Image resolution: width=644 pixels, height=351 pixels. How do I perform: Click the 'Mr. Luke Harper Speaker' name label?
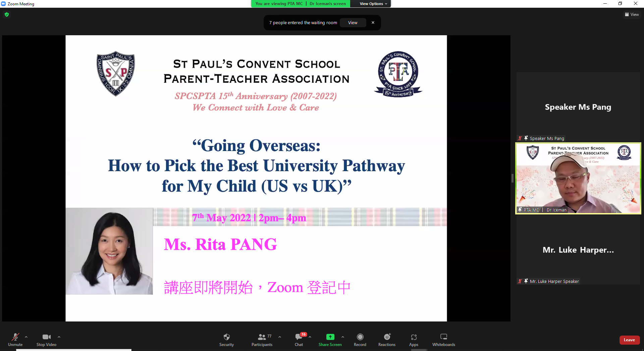pos(554,281)
